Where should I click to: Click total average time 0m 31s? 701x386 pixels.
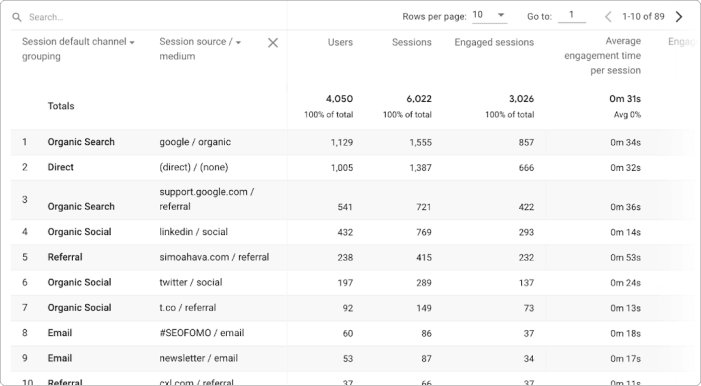tap(625, 98)
